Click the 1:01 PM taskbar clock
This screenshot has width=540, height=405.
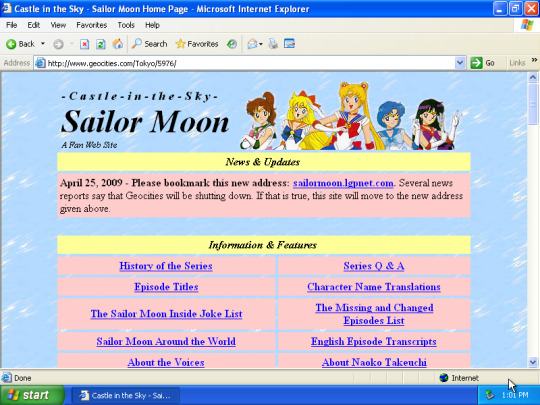pos(515,395)
